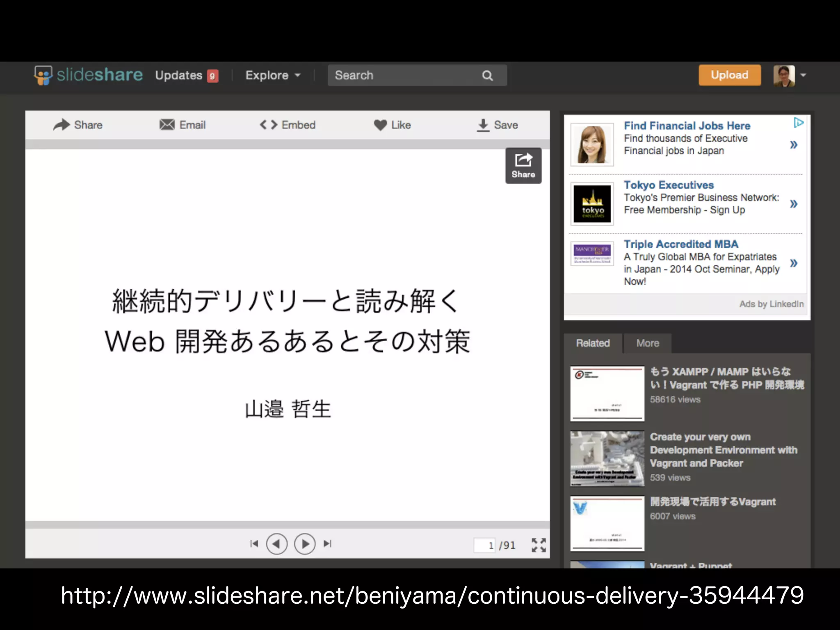Open Find Financial Jobs Here ad link
The image size is (840, 630).
pyautogui.click(x=687, y=126)
